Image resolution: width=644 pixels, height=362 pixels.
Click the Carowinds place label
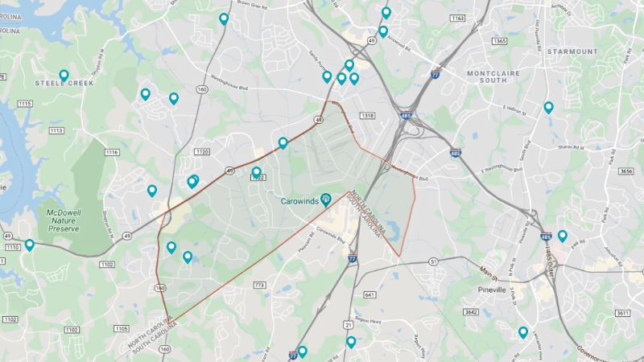click(299, 201)
